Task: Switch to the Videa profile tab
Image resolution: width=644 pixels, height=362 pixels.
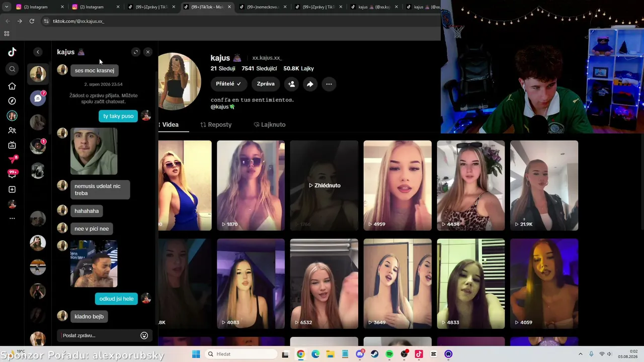Action: pos(170,125)
